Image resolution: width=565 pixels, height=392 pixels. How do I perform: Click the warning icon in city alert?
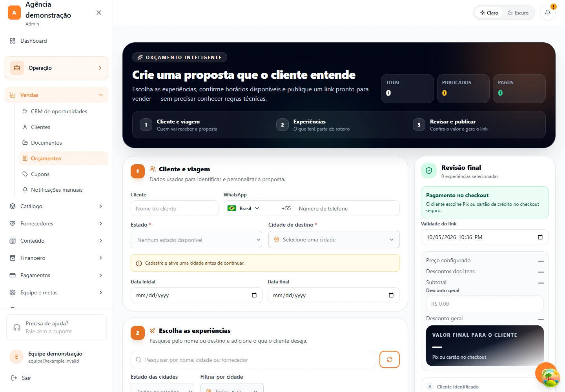[x=139, y=263]
